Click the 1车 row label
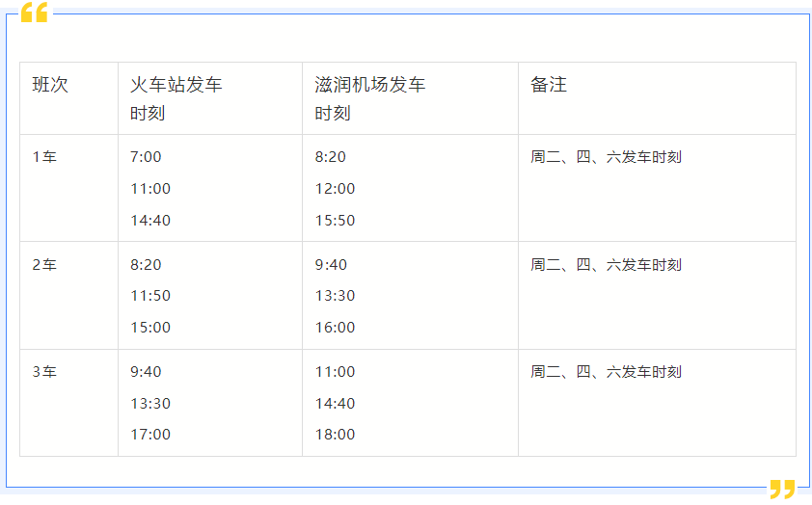This screenshot has height=505, width=812. point(44,157)
